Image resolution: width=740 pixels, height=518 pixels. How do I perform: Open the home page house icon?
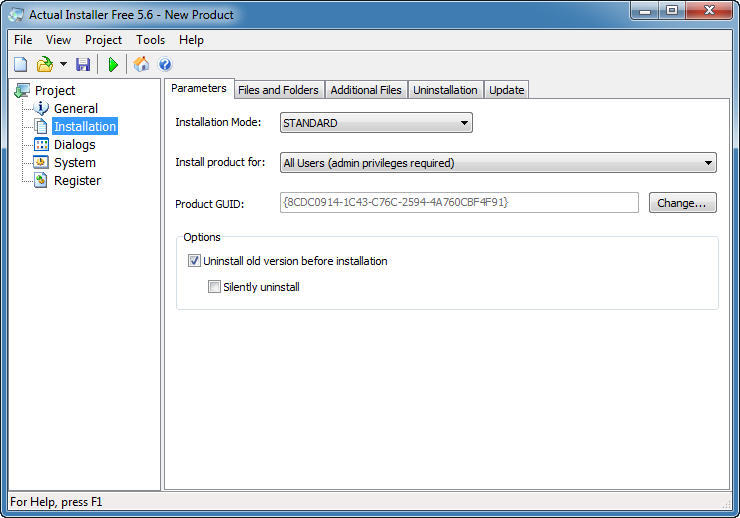click(x=141, y=64)
